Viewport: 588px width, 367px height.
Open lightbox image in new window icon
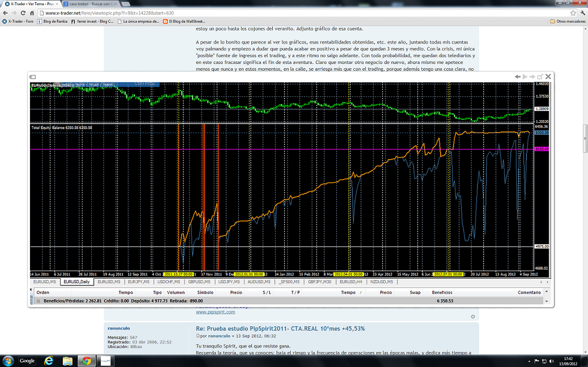tap(540, 76)
